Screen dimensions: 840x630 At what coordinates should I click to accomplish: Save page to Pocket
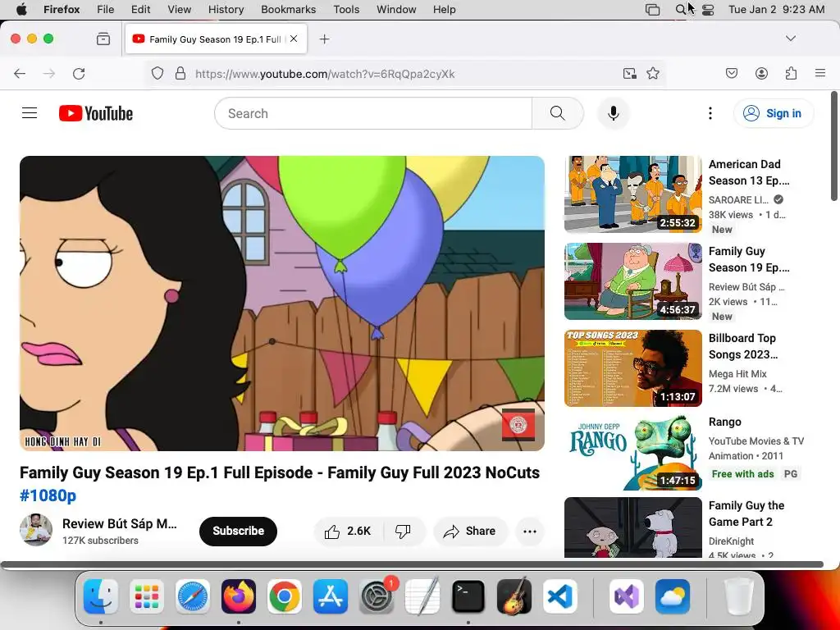(x=732, y=73)
